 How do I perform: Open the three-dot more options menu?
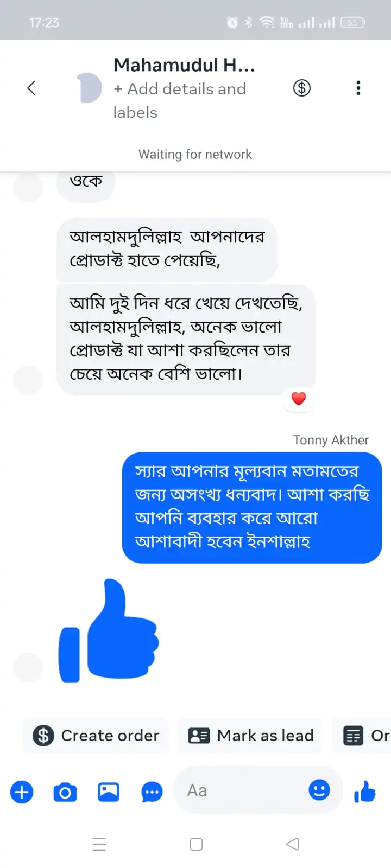coord(358,88)
